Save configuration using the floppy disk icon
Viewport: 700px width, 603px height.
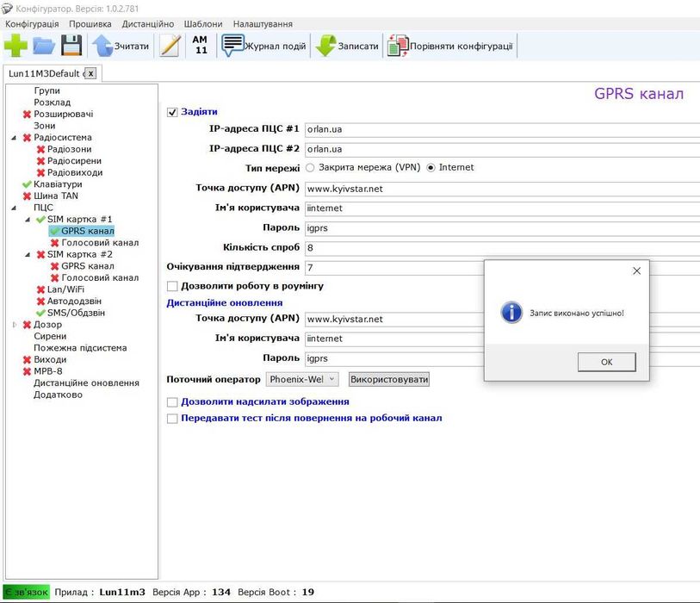(x=71, y=46)
